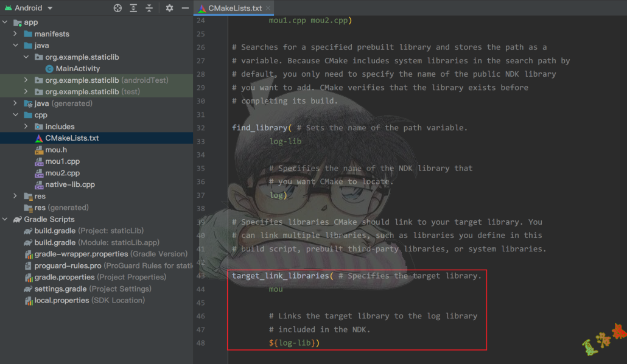Open project view settings gear
Screen dimensions: 627x364
pos(169,8)
